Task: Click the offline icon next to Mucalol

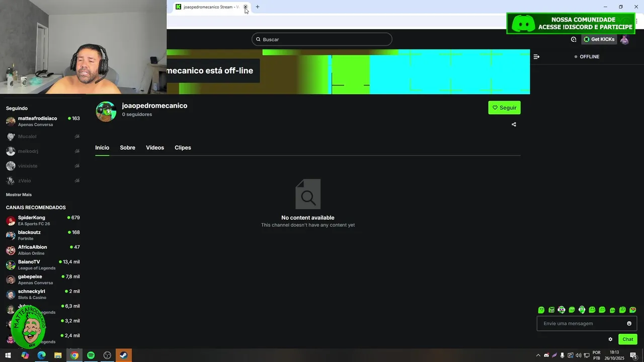Action: 77,136
